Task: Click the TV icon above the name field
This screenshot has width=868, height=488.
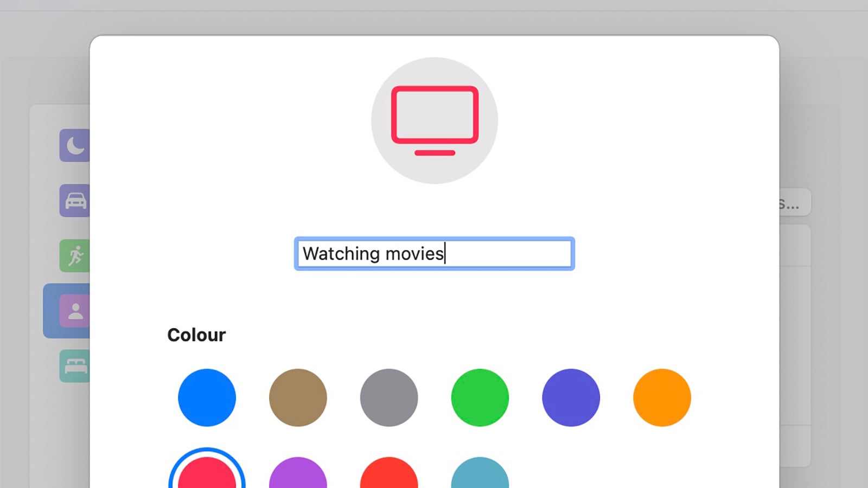Action: (434, 121)
